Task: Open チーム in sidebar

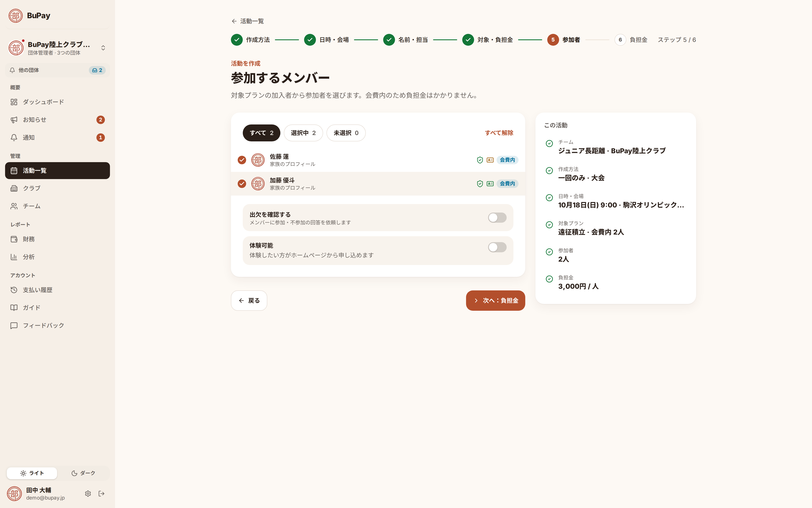Action: 57,206
